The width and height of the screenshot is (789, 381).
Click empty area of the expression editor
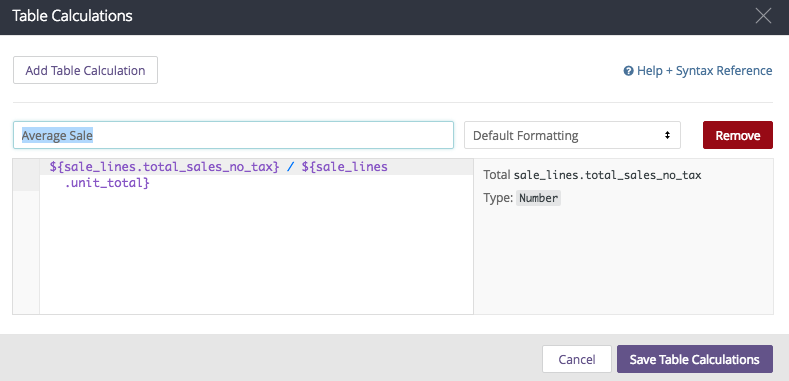(256, 252)
